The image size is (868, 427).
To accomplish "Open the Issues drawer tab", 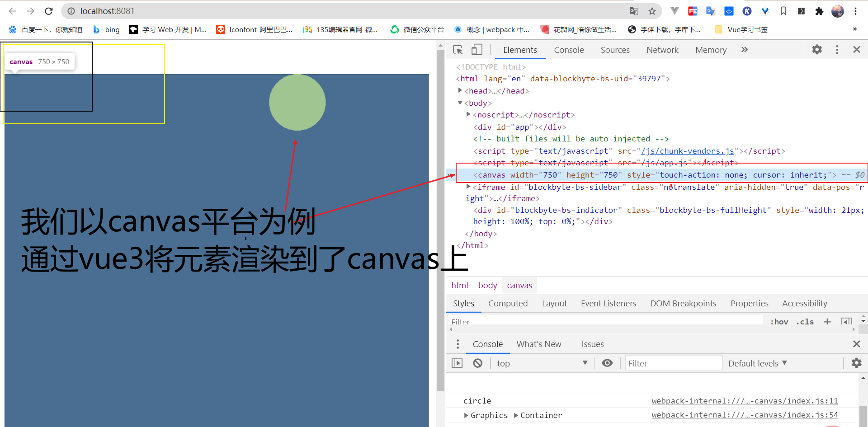I will [x=592, y=344].
